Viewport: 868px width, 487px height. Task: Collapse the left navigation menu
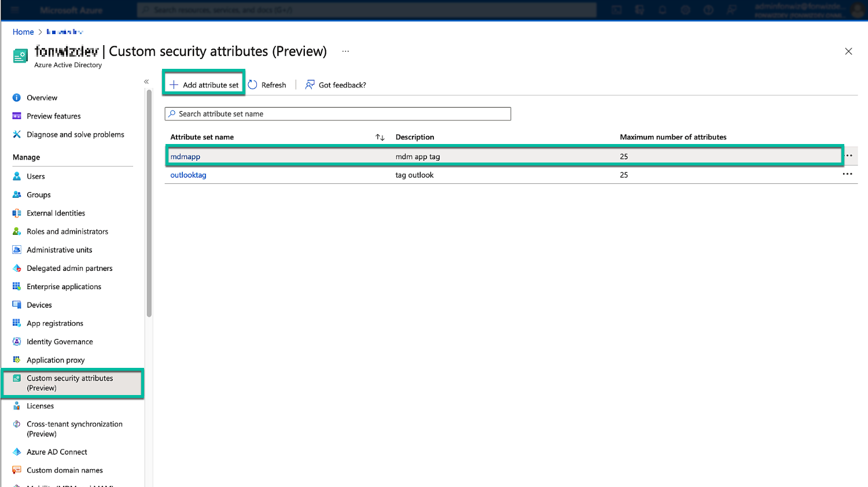coord(146,82)
